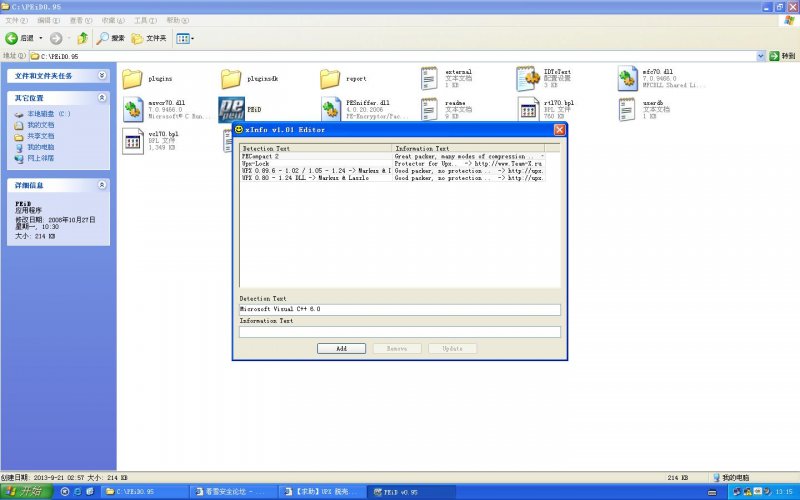Image resolution: width=800 pixels, height=500 pixels.
Task: Select the Upx-Lock row
Action: click(x=392, y=164)
